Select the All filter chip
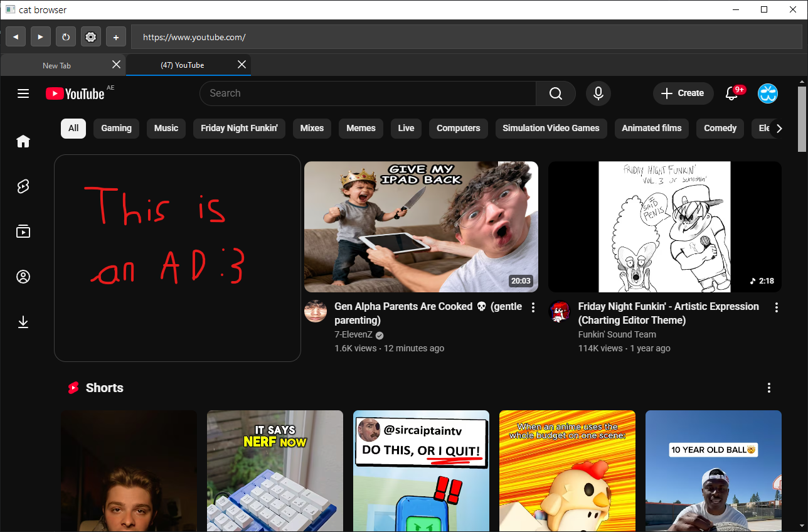 pyautogui.click(x=73, y=128)
